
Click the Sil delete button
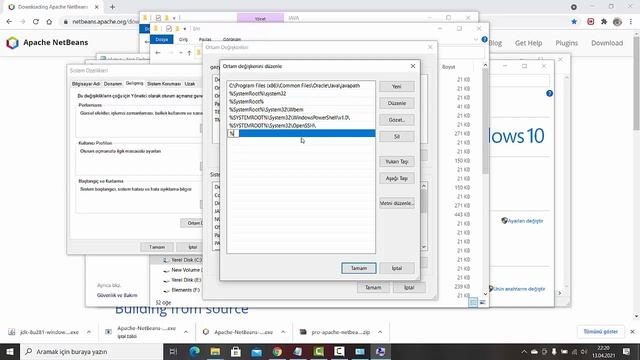point(396,137)
